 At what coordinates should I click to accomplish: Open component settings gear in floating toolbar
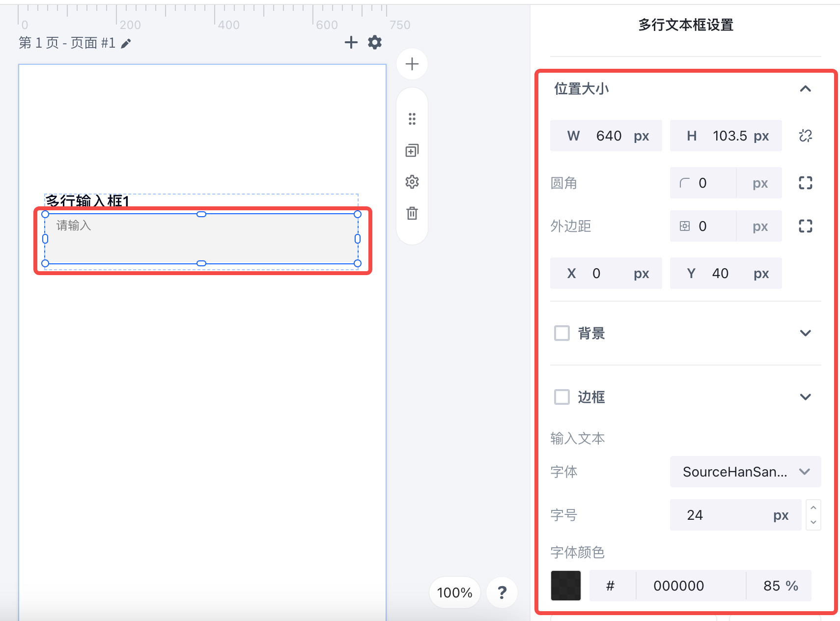(x=412, y=182)
